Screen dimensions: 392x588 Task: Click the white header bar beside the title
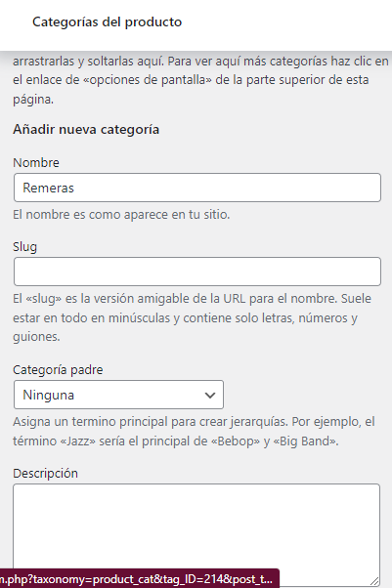pos(285,22)
